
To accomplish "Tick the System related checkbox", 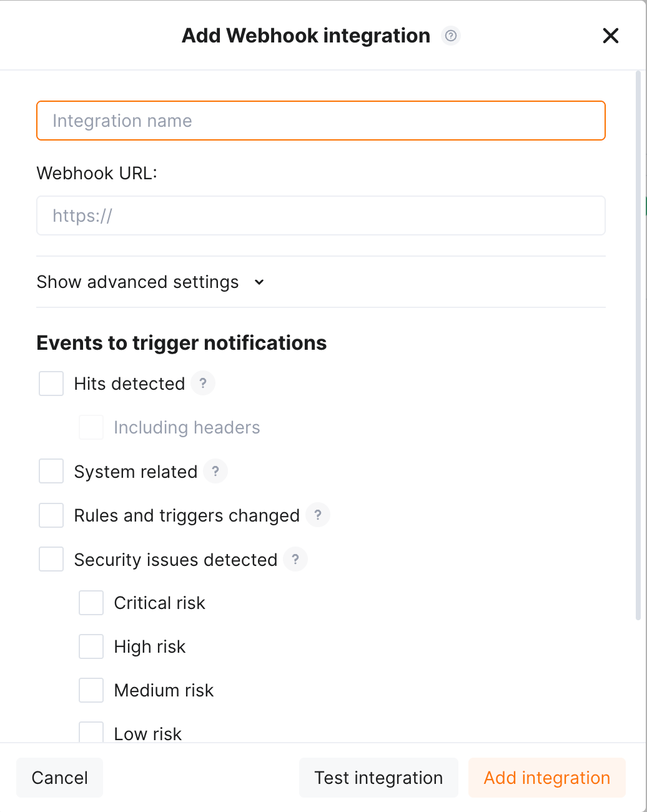I will coord(51,472).
